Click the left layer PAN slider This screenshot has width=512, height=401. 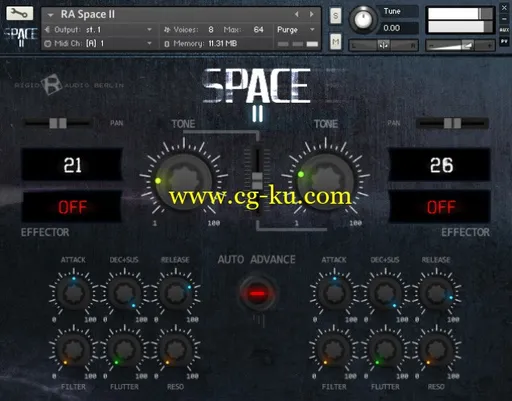(x=58, y=123)
